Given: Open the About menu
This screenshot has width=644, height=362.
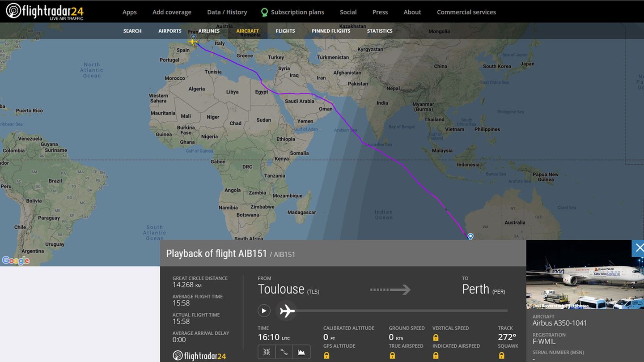Looking at the screenshot, I should (412, 12).
